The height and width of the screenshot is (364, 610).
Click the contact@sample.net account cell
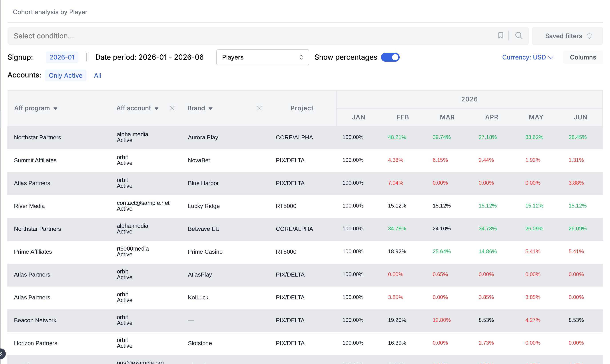pyautogui.click(x=143, y=206)
